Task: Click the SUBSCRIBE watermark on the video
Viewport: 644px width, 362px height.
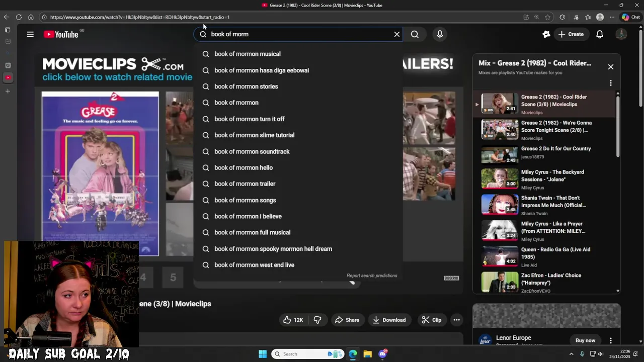Action: coord(451,278)
